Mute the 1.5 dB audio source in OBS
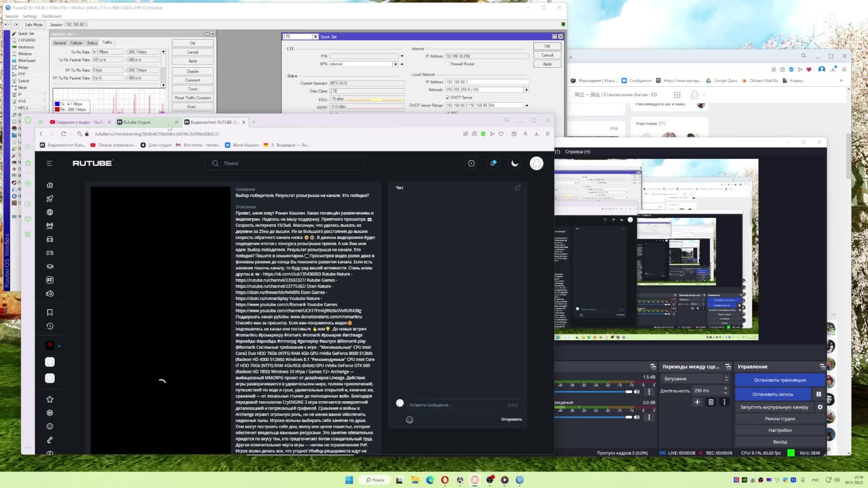Image resolution: width=868 pixels, height=488 pixels. pyautogui.click(x=637, y=392)
